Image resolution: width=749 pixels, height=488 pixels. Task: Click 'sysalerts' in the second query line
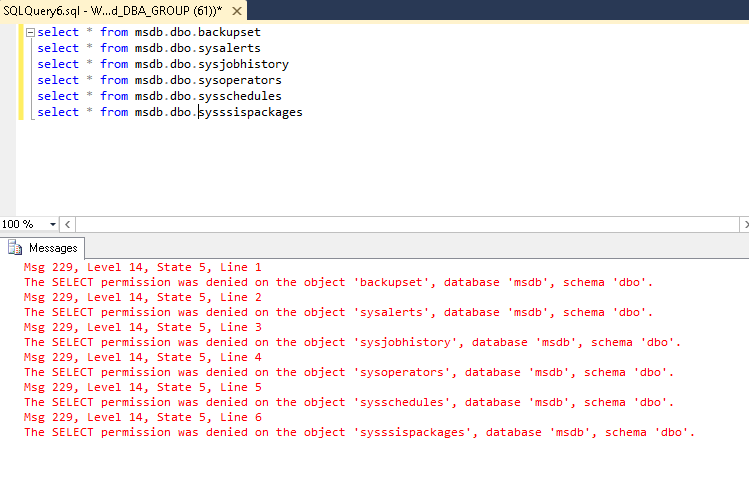tap(229, 48)
